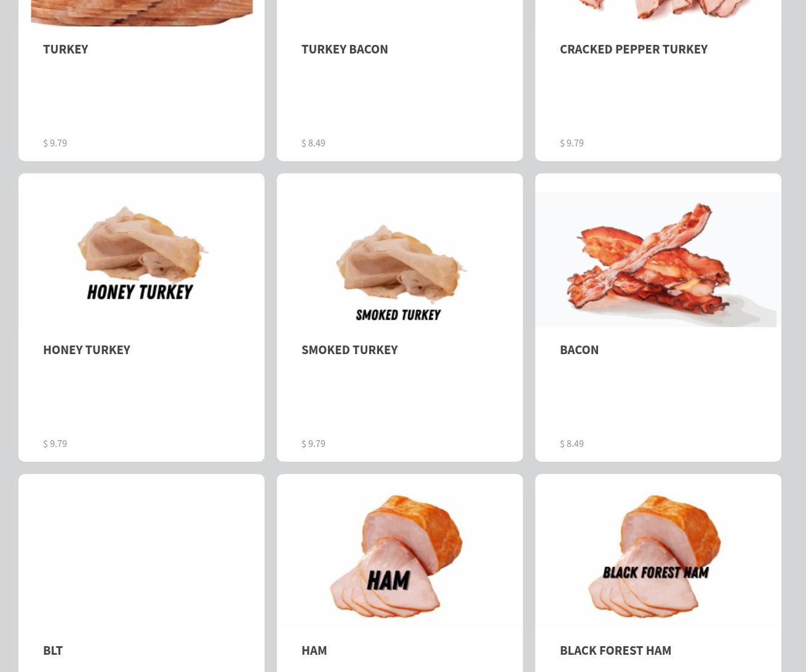806x672 pixels.
Task: Click the Bacon $8.49 price
Action: [x=572, y=443]
